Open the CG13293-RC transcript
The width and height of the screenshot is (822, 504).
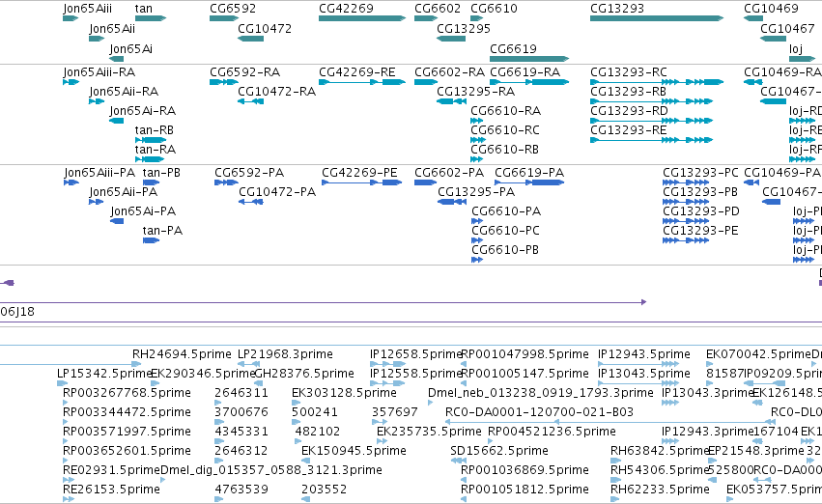click(629, 71)
